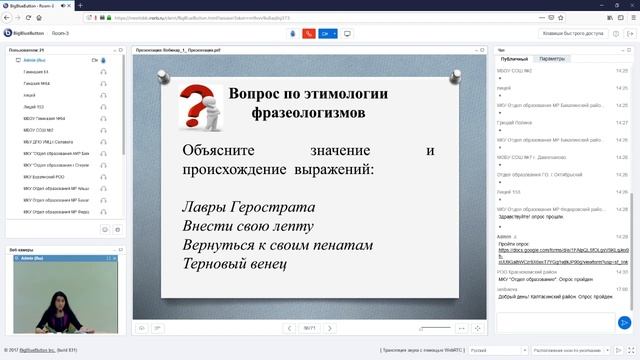This screenshot has height=360, width=640.
Task: Open the window layout dropdown in the footer
Action: click(x=571, y=350)
